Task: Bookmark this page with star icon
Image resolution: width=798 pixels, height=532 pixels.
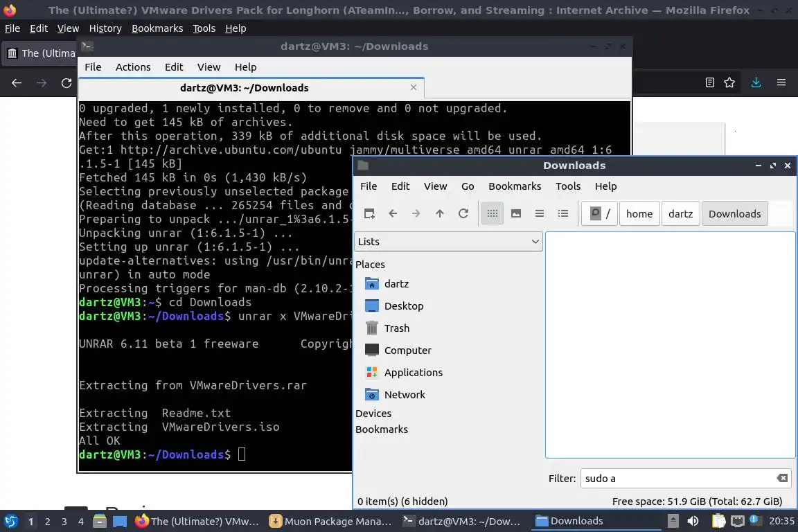Action: point(729,82)
